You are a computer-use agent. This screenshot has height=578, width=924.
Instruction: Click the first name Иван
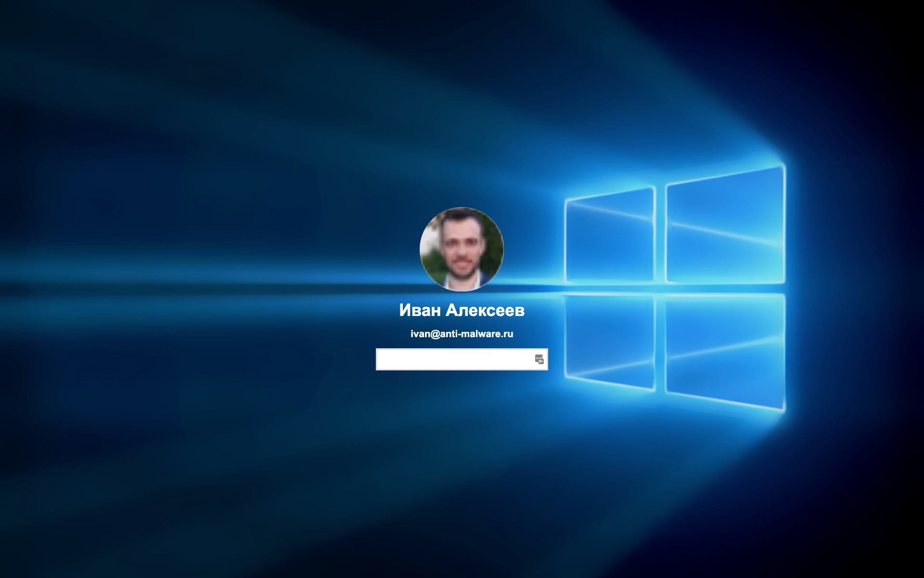[x=420, y=310]
